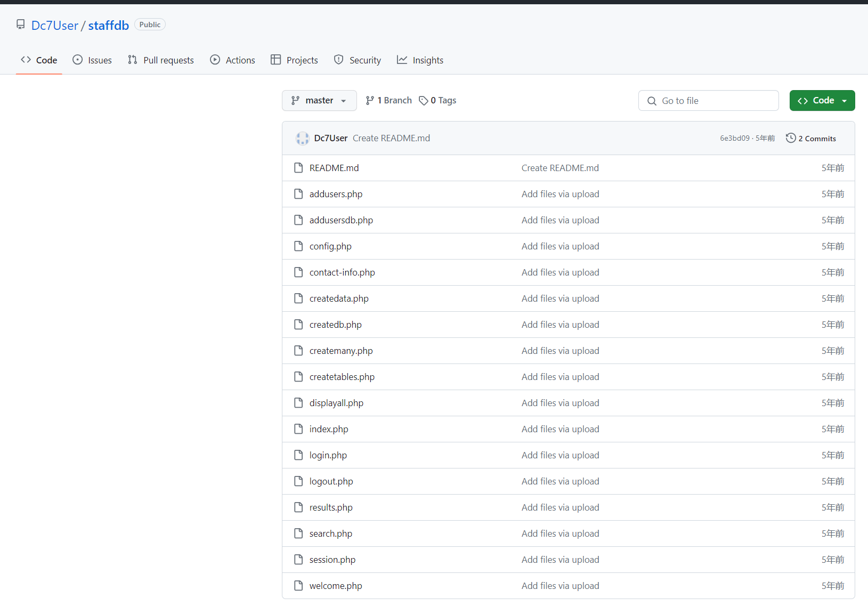Open README.md file
The width and height of the screenshot is (868, 606).
click(334, 168)
